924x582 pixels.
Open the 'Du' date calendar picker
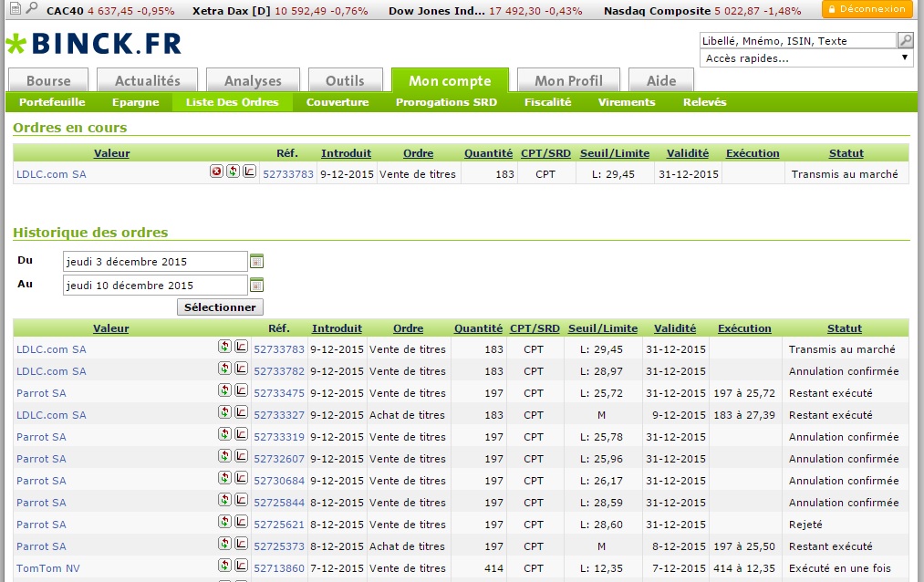[256, 261]
